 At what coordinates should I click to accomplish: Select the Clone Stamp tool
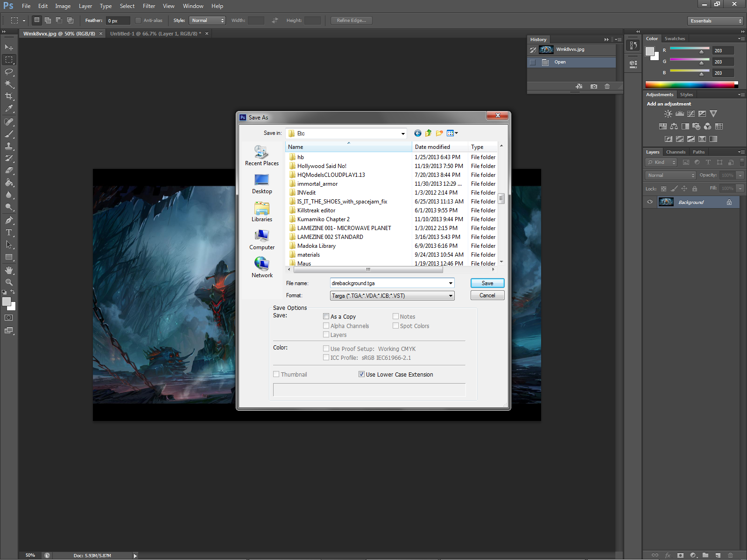[9, 146]
